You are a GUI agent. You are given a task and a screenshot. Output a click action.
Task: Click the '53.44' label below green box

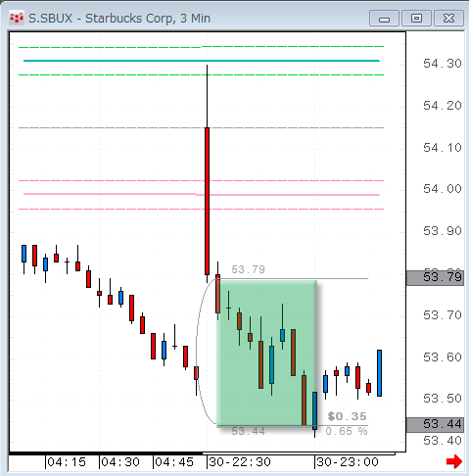coord(248,431)
